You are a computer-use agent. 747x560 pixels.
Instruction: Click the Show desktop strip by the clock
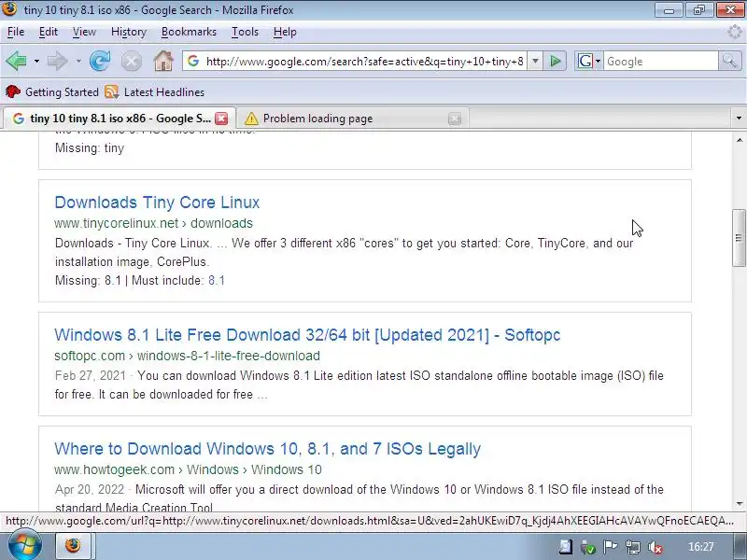pos(740,547)
